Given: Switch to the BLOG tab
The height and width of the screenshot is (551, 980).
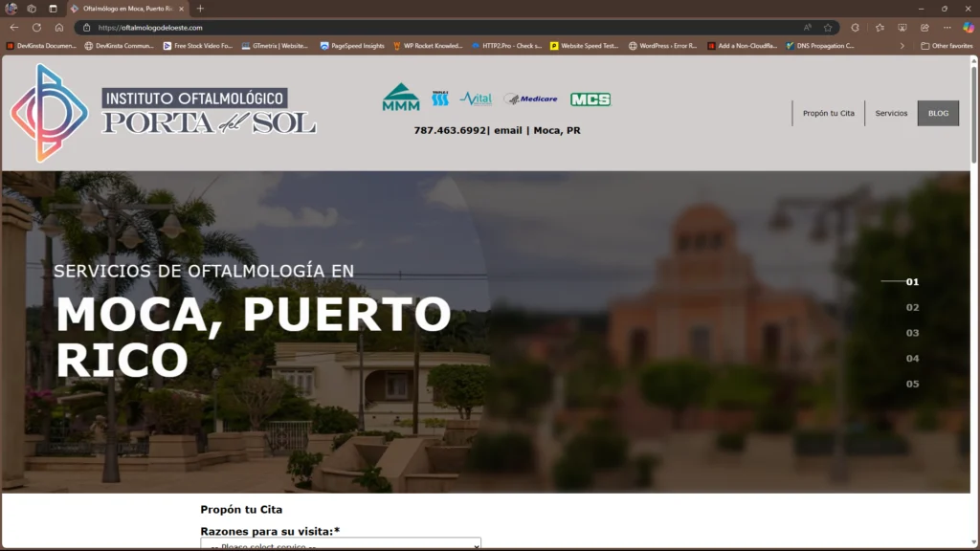Looking at the screenshot, I should pyautogui.click(x=938, y=113).
